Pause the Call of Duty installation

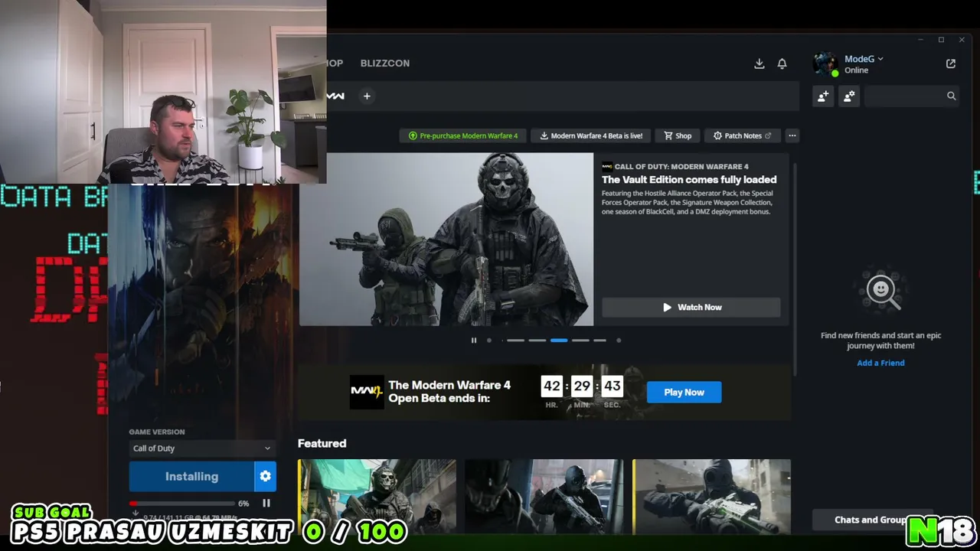[x=266, y=503]
